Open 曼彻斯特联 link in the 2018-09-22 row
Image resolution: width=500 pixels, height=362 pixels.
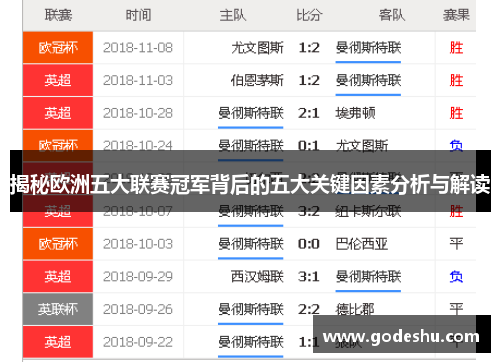pos(251,342)
